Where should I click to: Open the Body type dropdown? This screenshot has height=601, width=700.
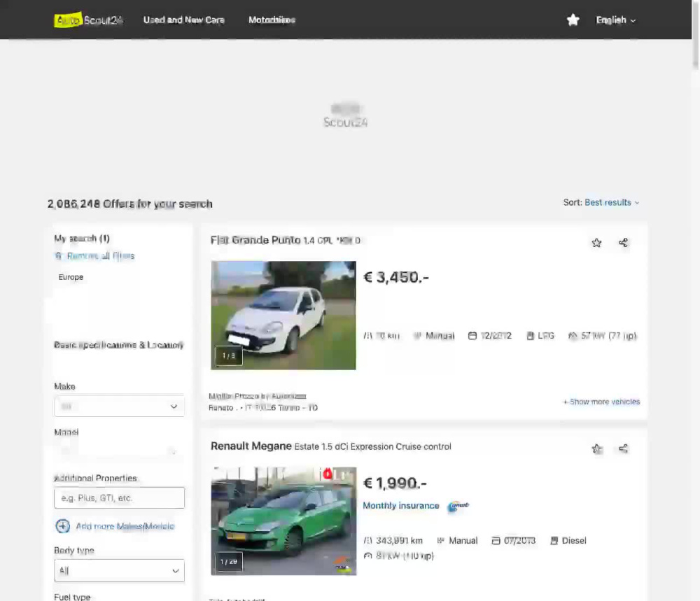119,570
